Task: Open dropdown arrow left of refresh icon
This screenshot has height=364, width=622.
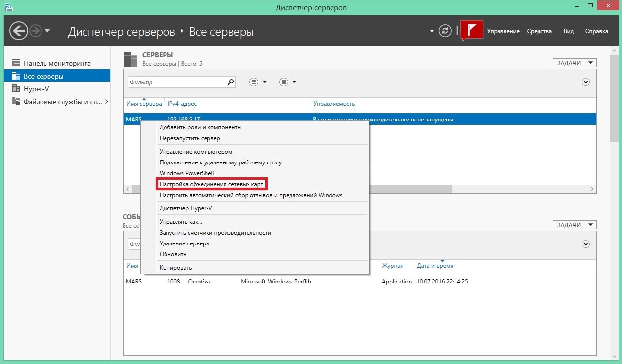Action: tap(432, 31)
